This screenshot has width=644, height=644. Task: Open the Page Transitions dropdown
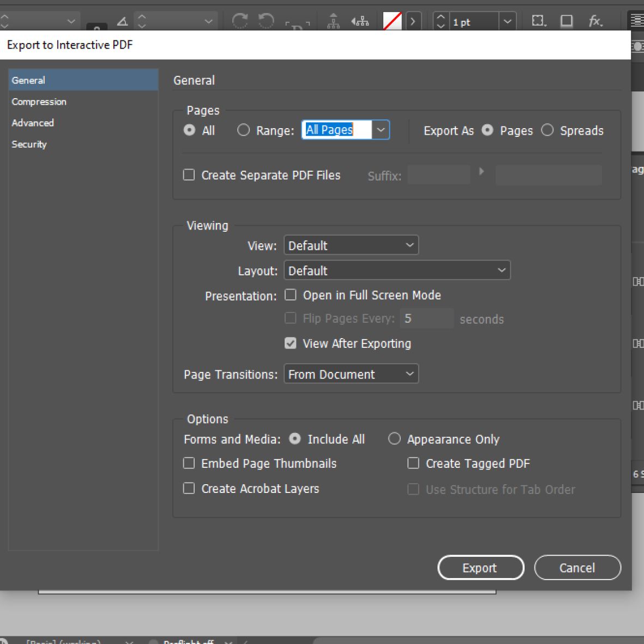coord(351,374)
